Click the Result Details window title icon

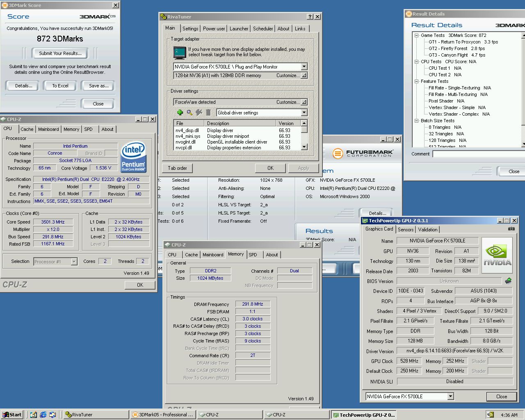(x=409, y=14)
